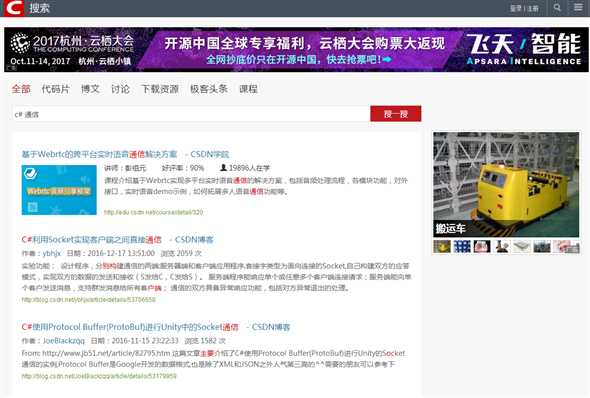Open the yellow 搬运车 vehicle ad image
The height and width of the screenshot is (398, 590).
click(506, 184)
